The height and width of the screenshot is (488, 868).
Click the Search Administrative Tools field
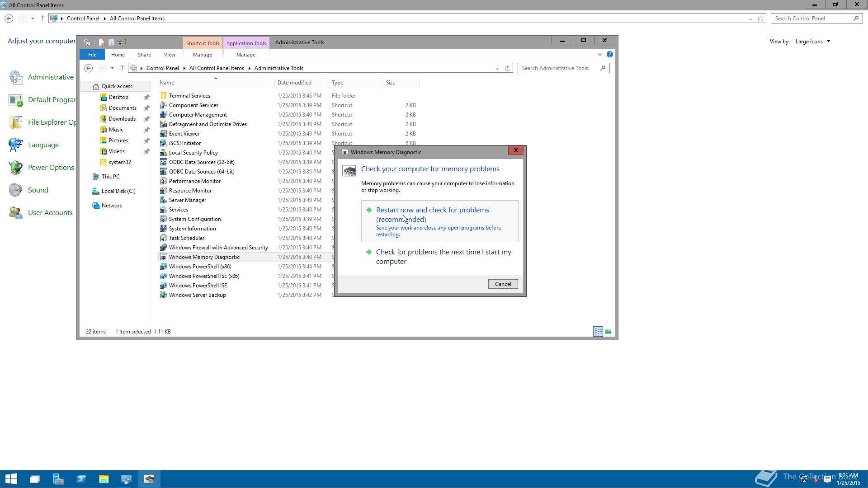click(x=563, y=68)
